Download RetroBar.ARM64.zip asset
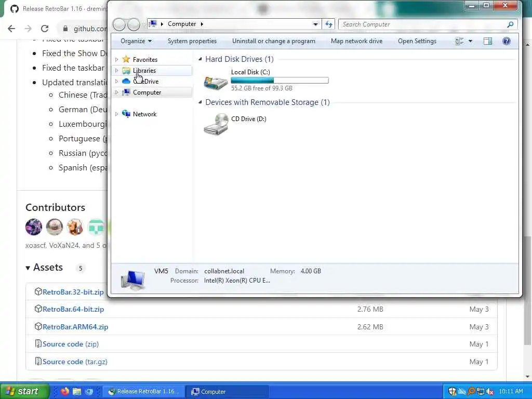Image resolution: width=532 pixels, height=399 pixels. [75, 327]
